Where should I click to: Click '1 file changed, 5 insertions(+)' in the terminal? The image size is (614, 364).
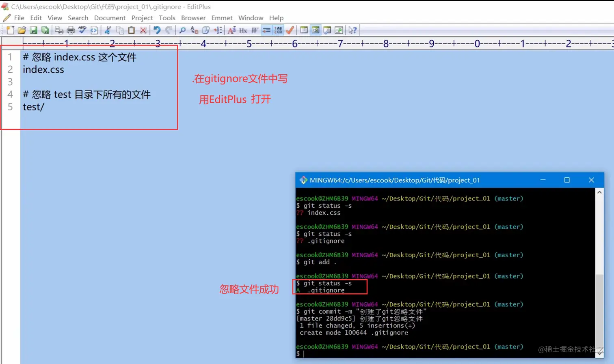coord(357,325)
